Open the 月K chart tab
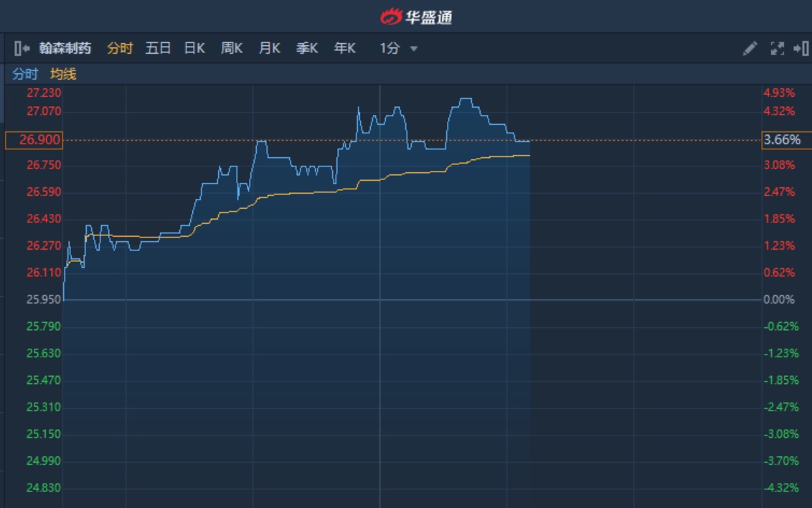 [x=269, y=48]
